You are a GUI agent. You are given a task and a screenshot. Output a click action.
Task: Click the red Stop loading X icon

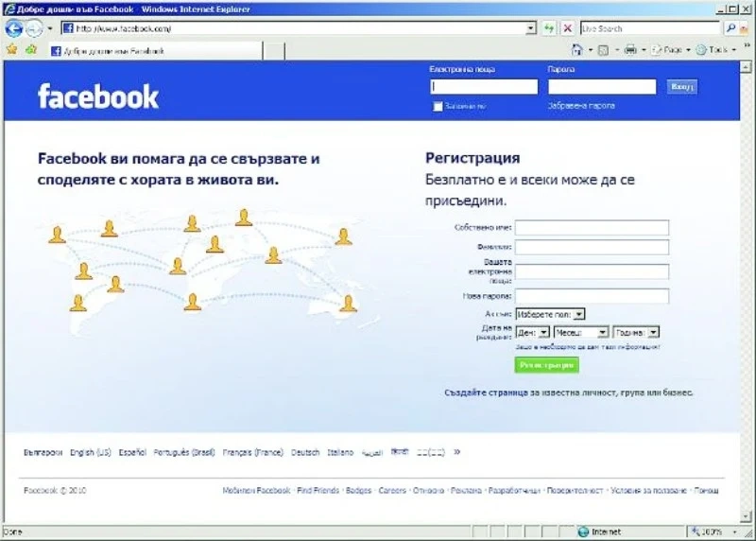tap(568, 28)
